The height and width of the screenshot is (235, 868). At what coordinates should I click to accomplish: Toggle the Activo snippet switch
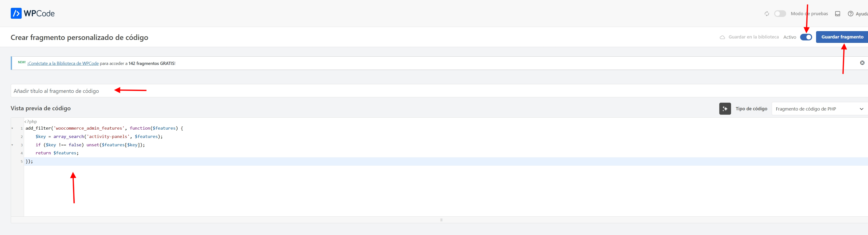pos(806,37)
